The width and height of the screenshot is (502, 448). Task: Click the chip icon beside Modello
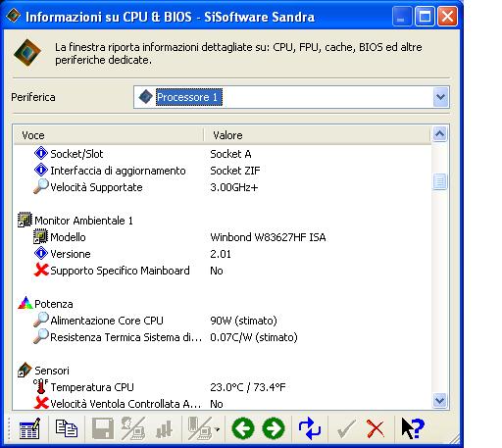(x=41, y=236)
